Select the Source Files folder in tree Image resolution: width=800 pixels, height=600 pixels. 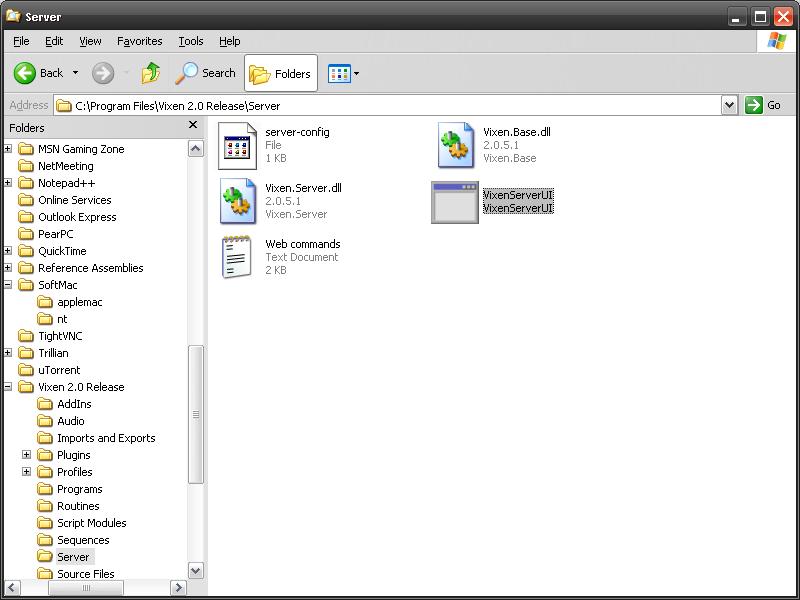click(76, 574)
